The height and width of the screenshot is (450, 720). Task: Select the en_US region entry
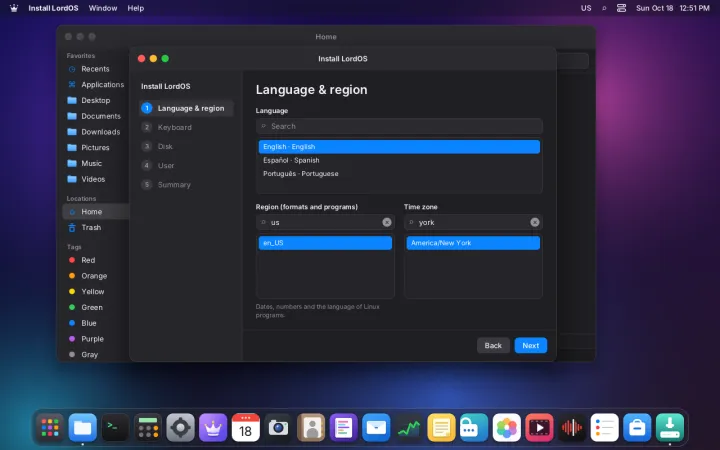(x=325, y=243)
